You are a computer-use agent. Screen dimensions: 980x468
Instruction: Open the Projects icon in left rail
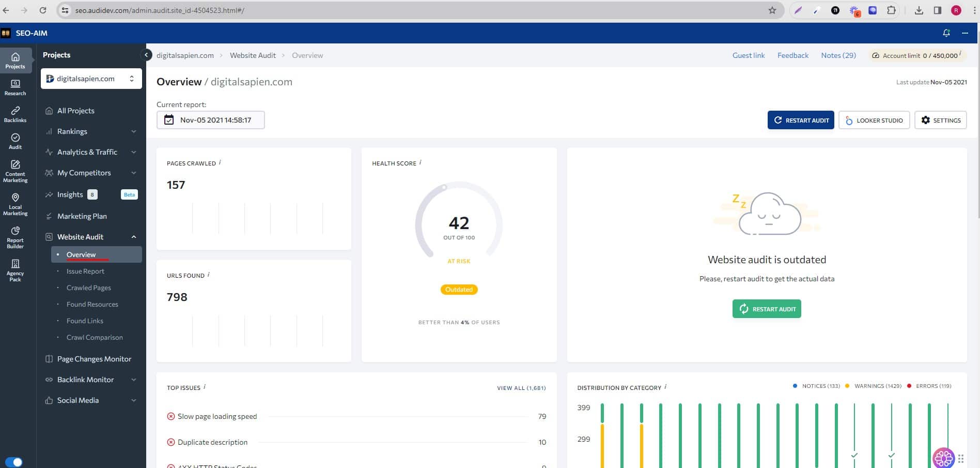click(15, 60)
